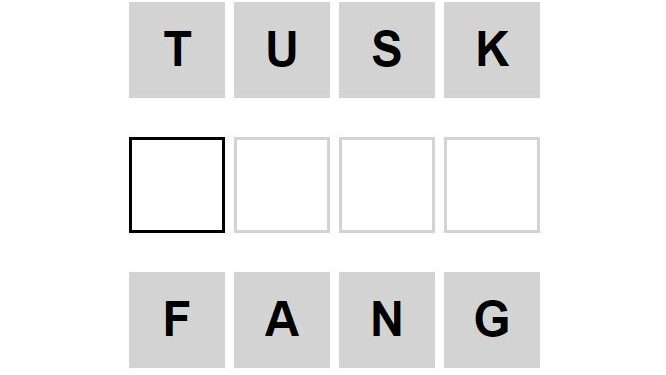
Task: Click the fourth empty letter box
Action: 492,185
